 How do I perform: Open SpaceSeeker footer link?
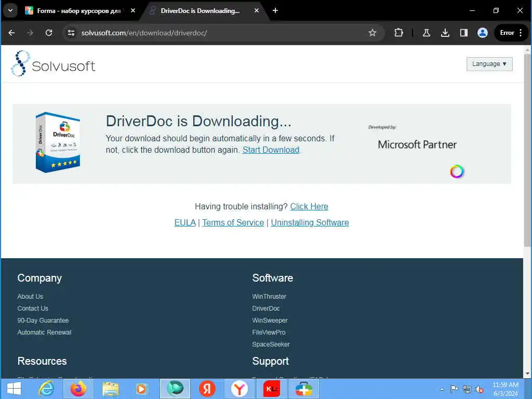(271, 344)
